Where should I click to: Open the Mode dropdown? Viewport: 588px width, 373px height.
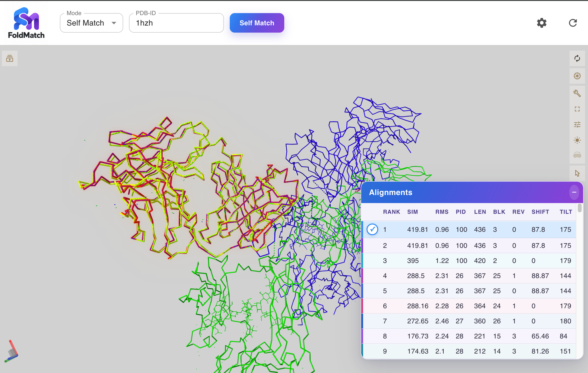tap(91, 23)
